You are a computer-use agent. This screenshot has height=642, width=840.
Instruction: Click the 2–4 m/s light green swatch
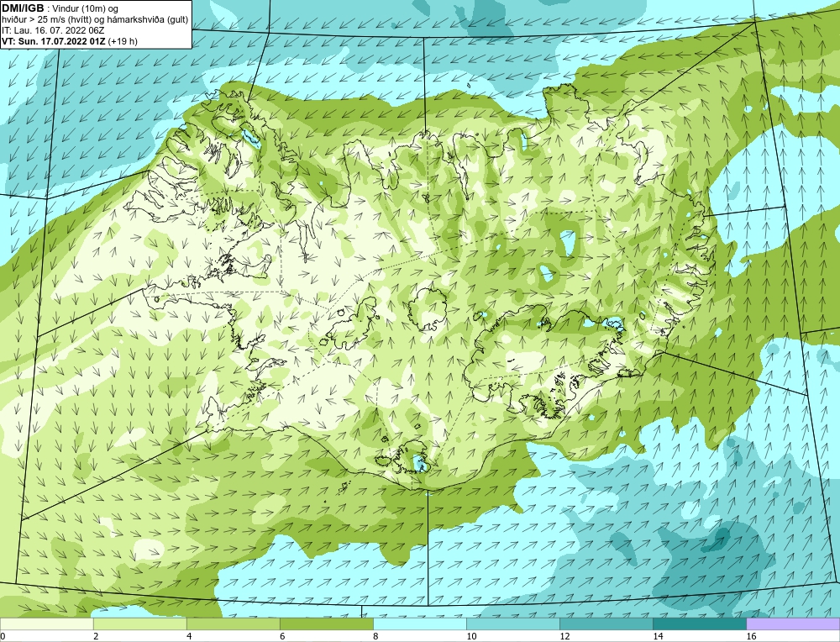tap(139, 624)
